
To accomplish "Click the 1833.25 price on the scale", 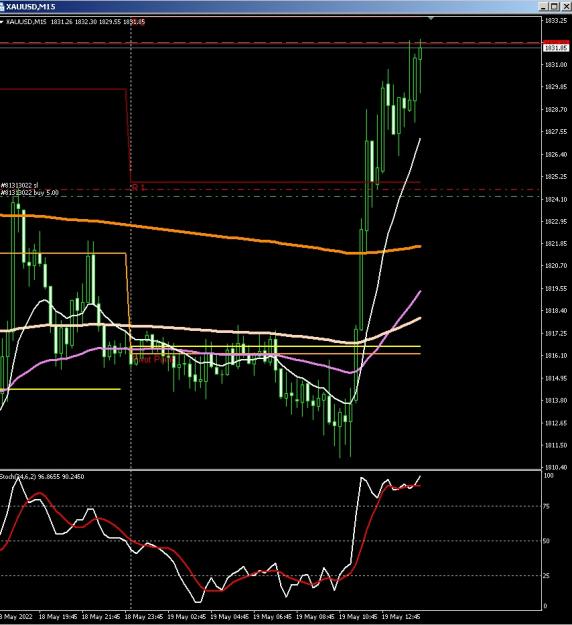I will click(x=556, y=20).
